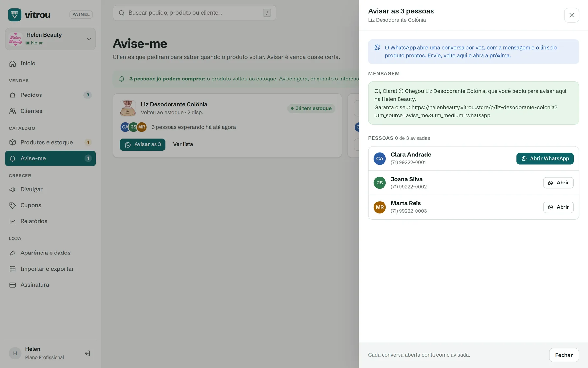Click the Fechar button
The image size is (588, 368).
tap(564, 355)
